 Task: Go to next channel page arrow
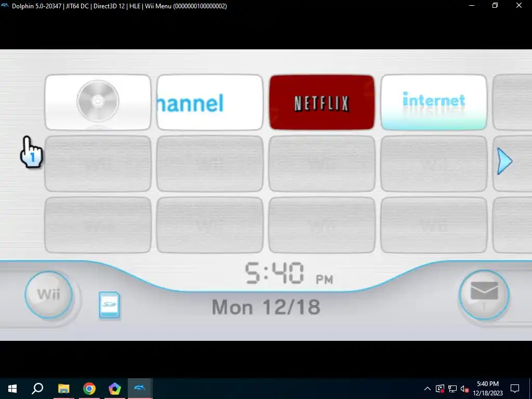pyautogui.click(x=504, y=162)
